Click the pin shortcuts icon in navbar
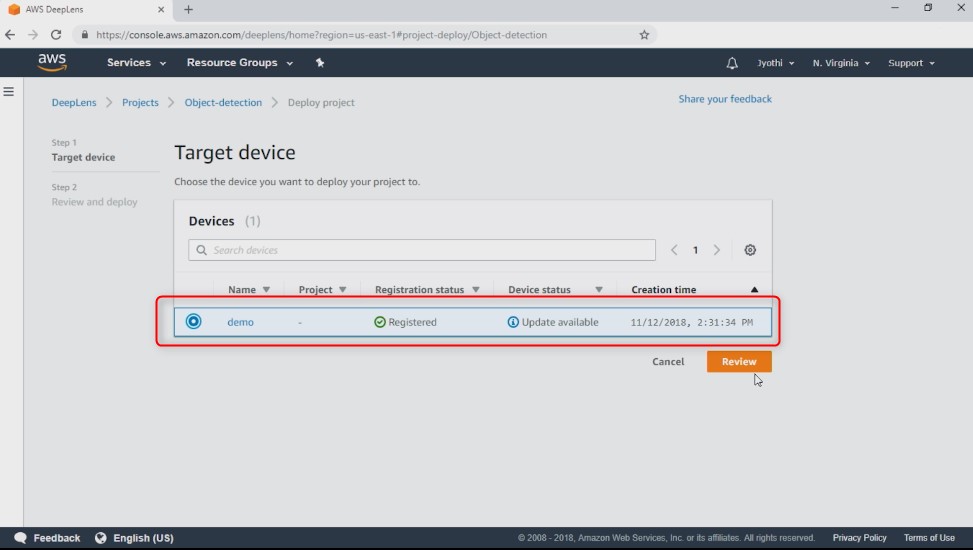 pyautogui.click(x=320, y=63)
